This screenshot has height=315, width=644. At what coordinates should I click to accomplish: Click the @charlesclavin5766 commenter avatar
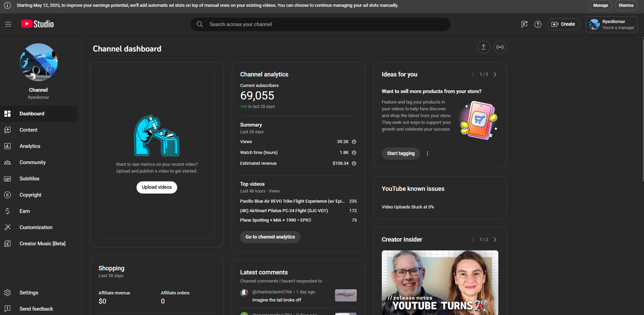pos(244,293)
